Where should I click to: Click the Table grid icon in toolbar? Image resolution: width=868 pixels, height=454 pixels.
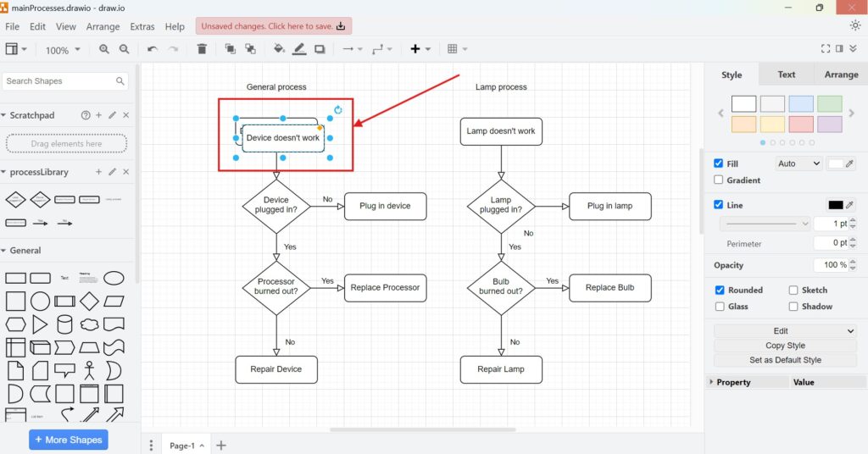pos(453,49)
